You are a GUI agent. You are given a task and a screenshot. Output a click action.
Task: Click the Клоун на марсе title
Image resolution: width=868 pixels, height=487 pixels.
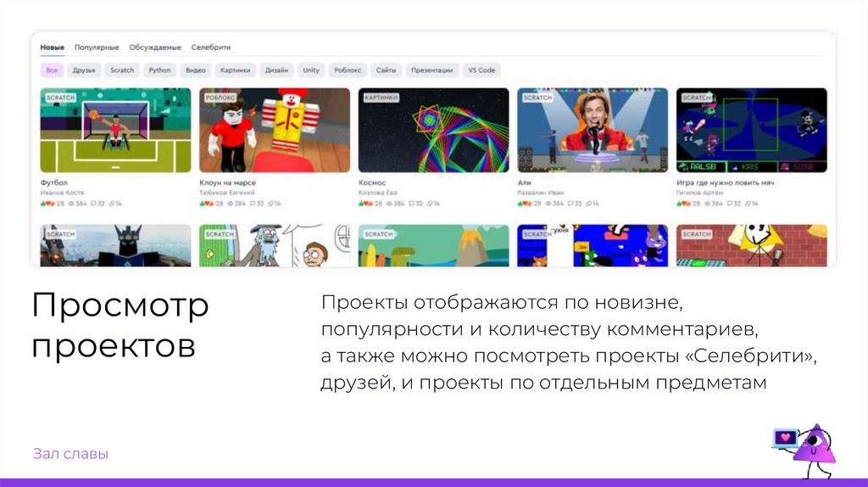[227, 182]
